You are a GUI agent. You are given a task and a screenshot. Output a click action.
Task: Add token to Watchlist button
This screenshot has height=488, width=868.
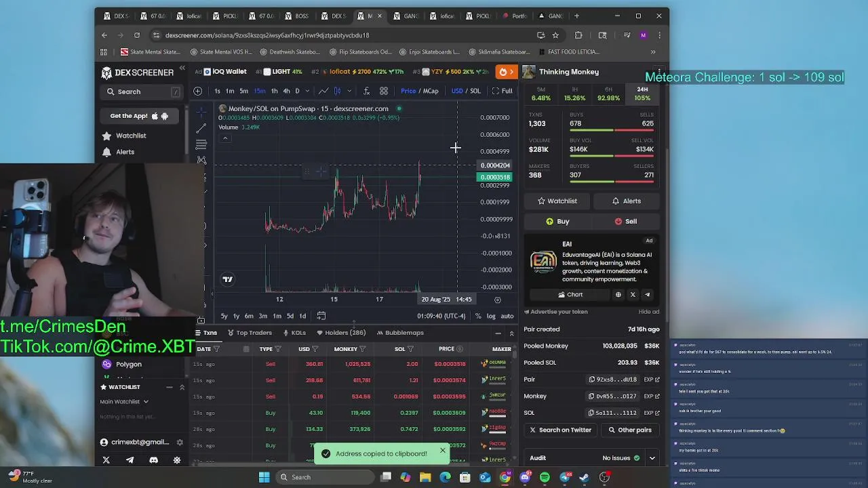pyautogui.click(x=557, y=201)
